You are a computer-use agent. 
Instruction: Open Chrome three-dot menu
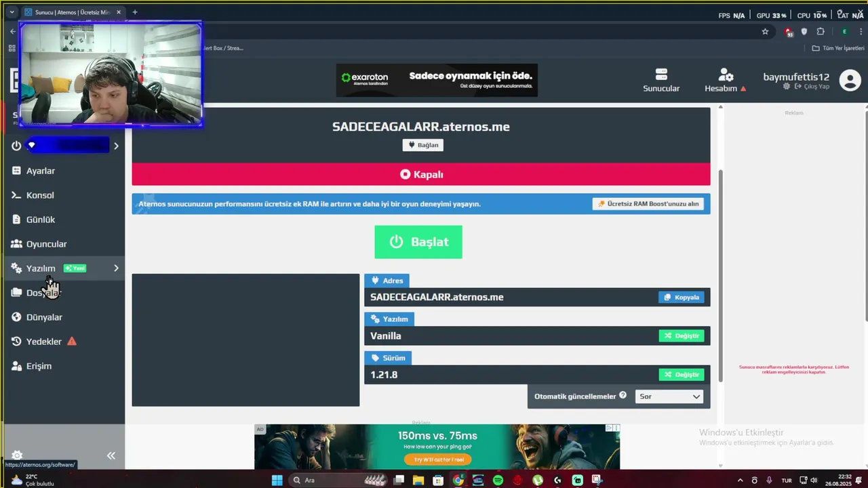860,31
